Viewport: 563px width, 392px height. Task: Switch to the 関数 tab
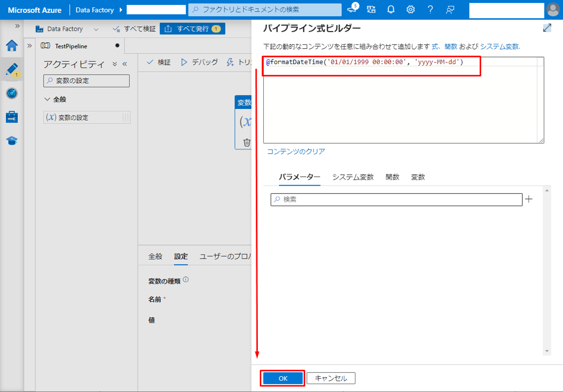(x=392, y=177)
